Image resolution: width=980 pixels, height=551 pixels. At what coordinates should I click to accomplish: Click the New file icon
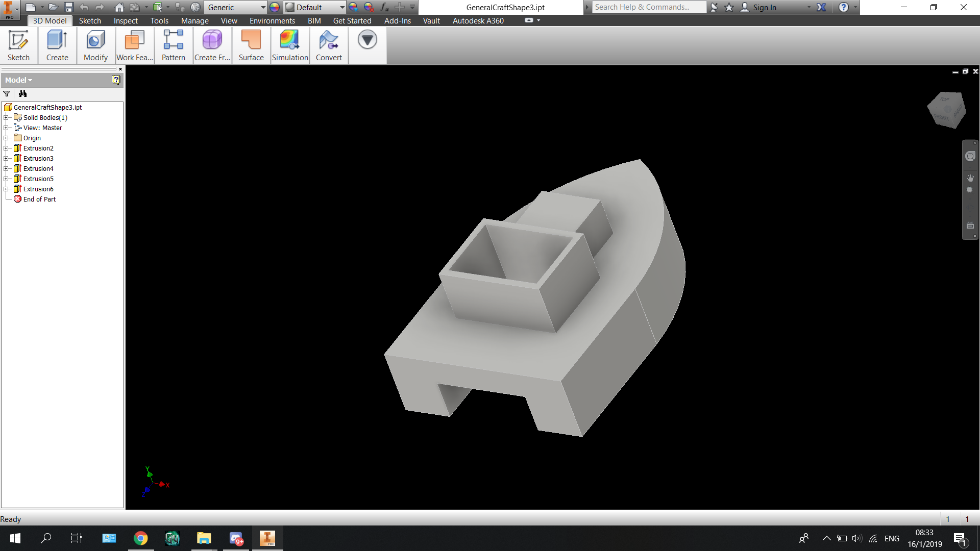31,7
